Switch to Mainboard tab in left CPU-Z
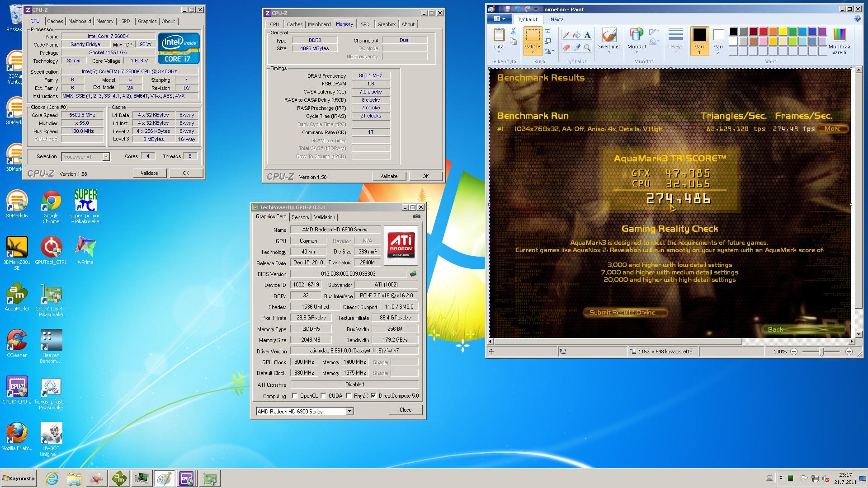The width and height of the screenshot is (868, 488). click(x=80, y=21)
